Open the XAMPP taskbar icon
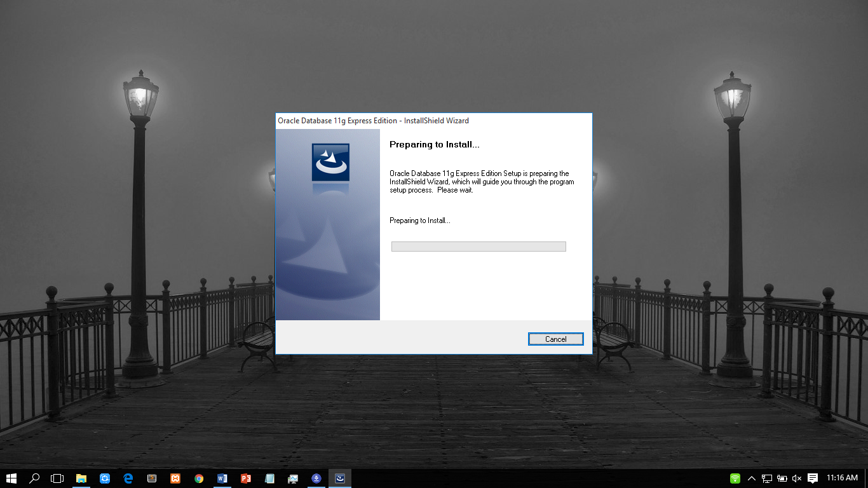The height and width of the screenshot is (488, 868). [175, 478]
